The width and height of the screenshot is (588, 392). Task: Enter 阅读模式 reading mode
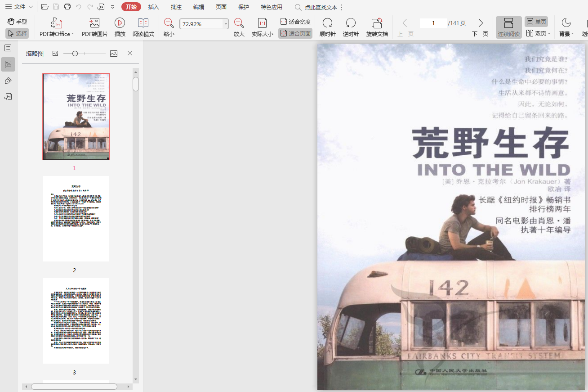click(x=143, y=27)
